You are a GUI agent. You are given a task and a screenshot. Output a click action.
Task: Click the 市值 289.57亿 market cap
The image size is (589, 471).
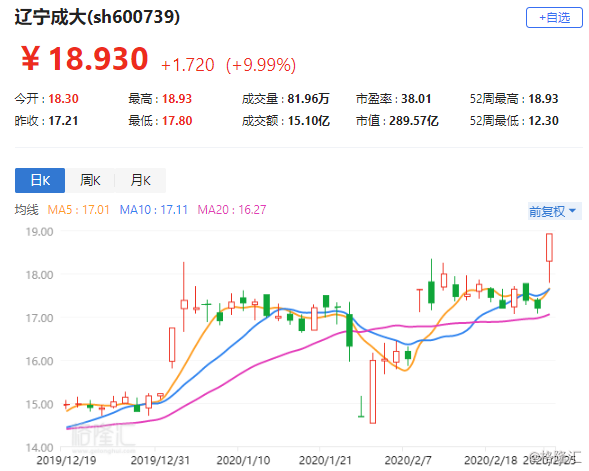(397, 121)
